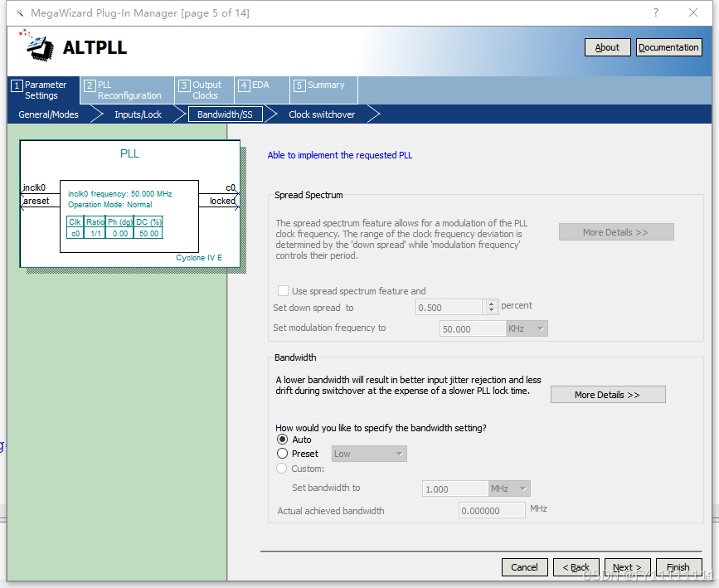This screenshot has height=588, width=719.
Task: Enable Use spread spectrum feature checkbox
Action: click(283, 291)
